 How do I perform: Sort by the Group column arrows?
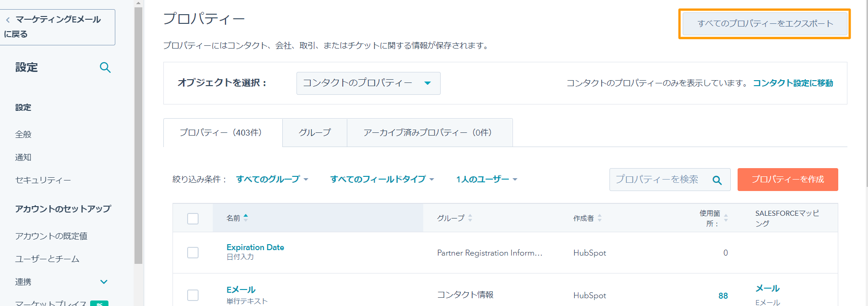click(x=470, y=218)
